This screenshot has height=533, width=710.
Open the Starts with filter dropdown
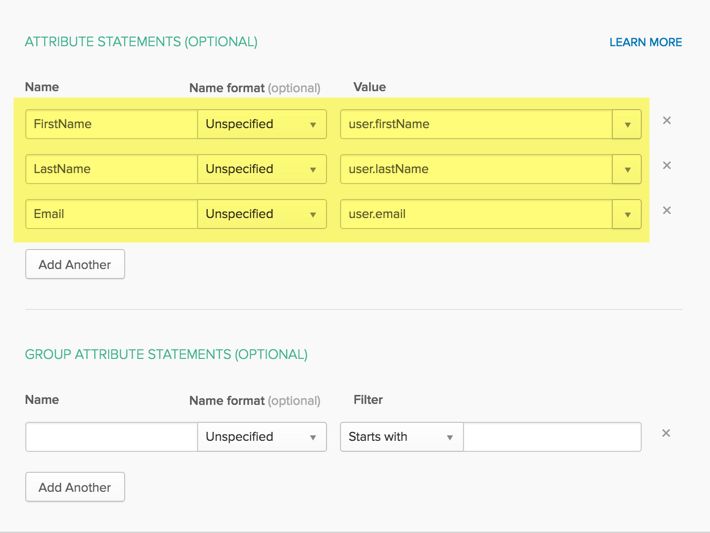pos(401,437)
